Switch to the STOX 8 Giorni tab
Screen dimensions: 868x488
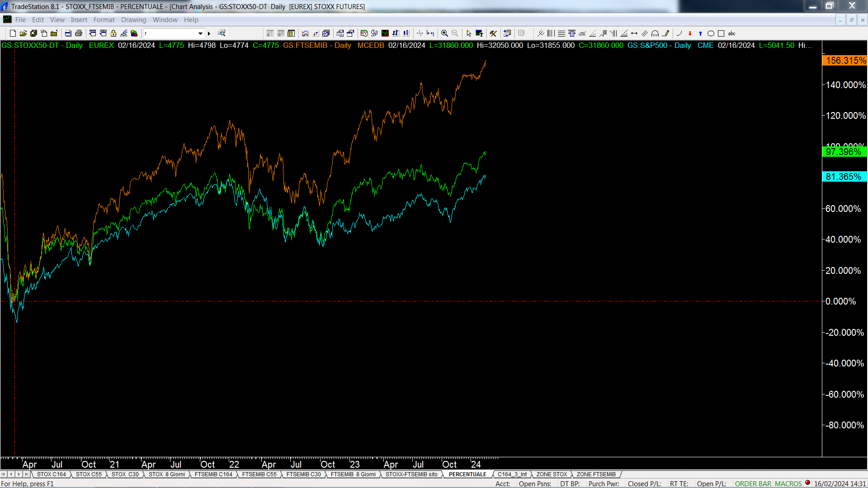point(167,474)
